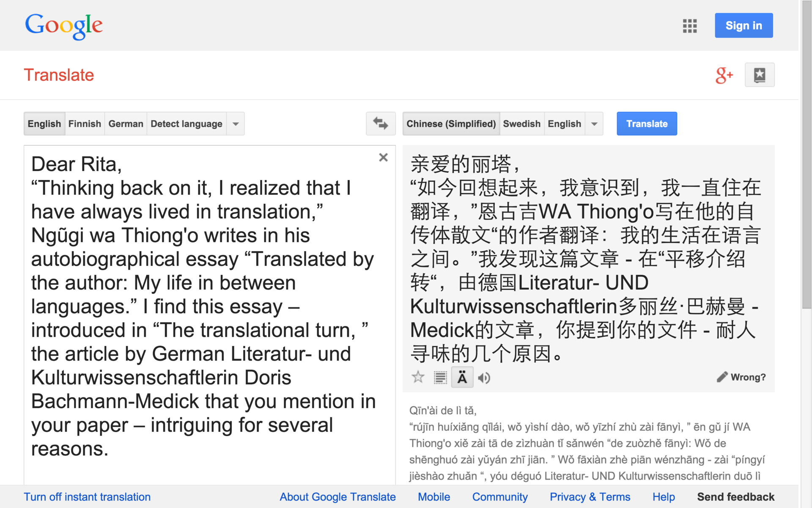Image resolution: width=812 pixels, height=508 pixels.
Task: Swap source and target languages
Action: click(x=380, y=124)
